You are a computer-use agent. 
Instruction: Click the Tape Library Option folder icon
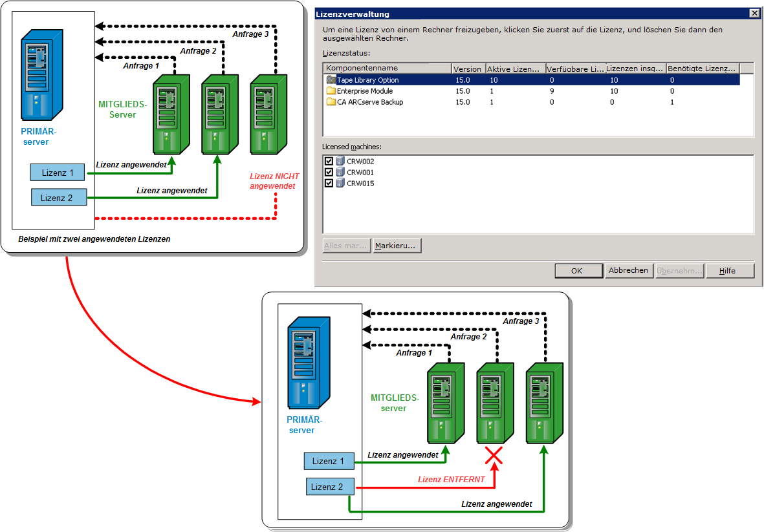331,80
